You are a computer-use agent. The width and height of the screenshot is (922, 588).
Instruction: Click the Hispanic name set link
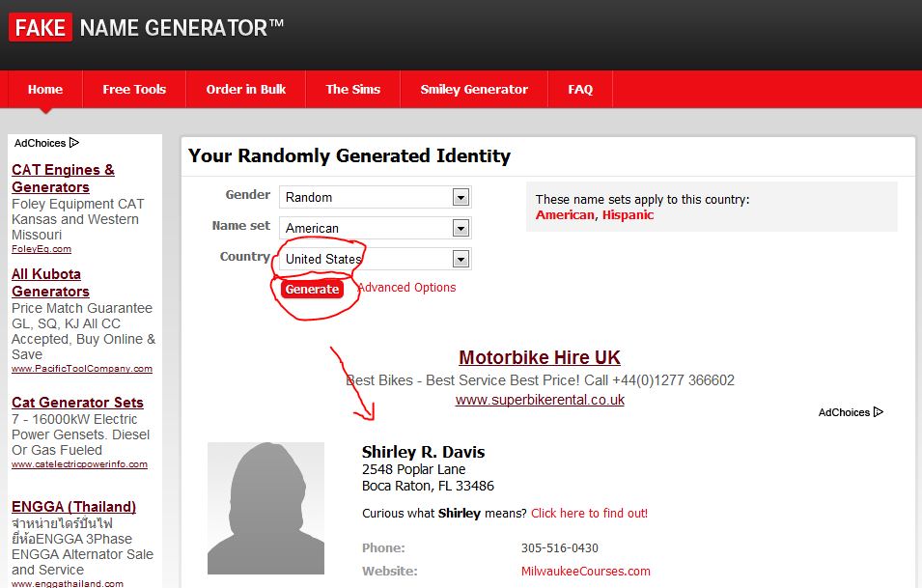coord(628,215)
